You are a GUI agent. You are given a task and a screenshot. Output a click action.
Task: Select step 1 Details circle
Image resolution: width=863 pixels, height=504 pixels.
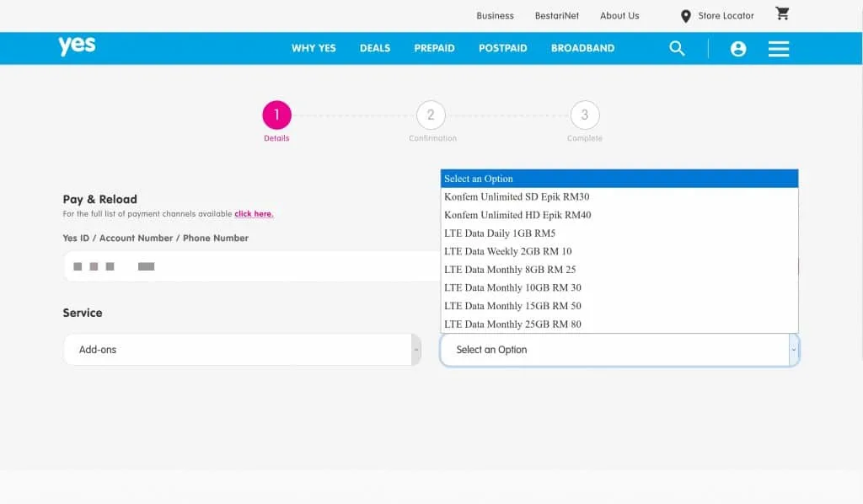276,115
